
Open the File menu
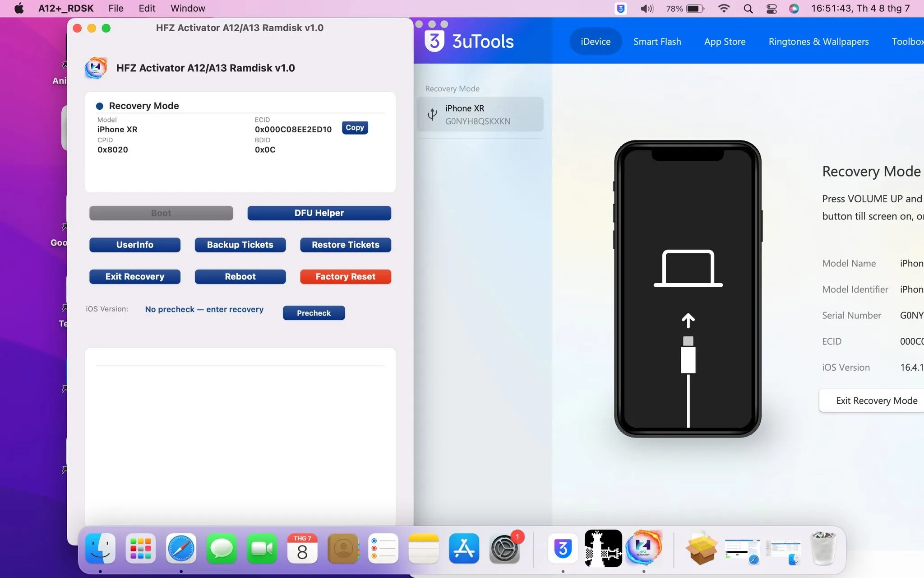116,8
